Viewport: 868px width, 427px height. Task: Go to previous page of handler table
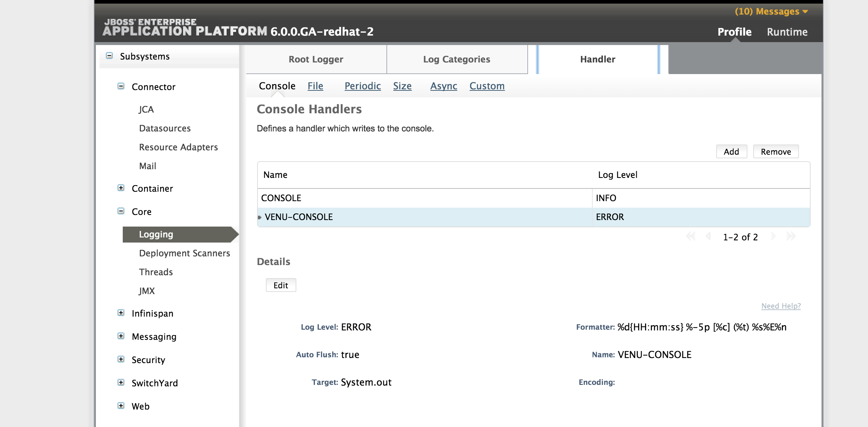708,236
